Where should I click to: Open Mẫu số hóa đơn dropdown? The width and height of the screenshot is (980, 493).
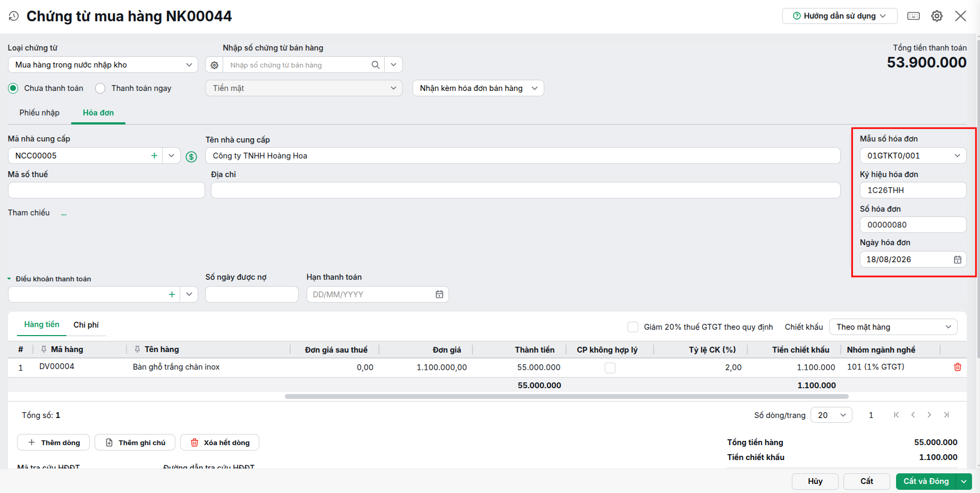[x=913, y=156]
